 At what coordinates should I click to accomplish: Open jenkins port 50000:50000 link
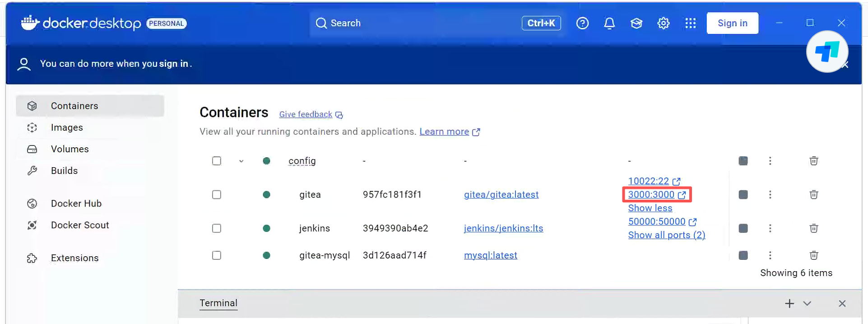[662, 221]
